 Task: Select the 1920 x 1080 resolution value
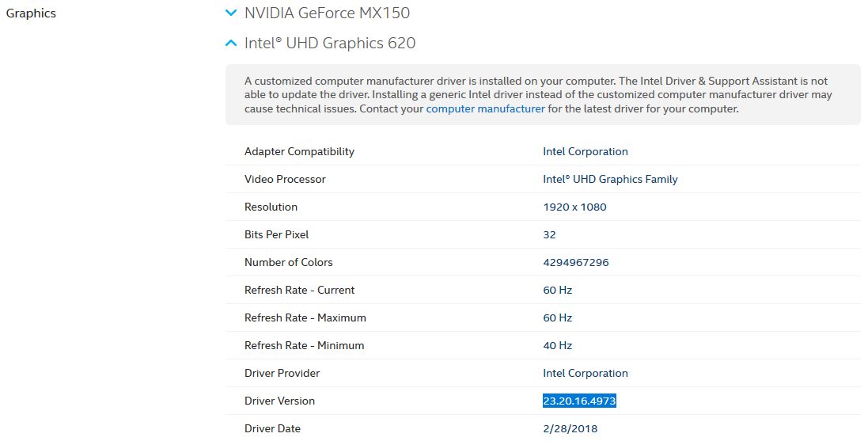click(574, 207)
